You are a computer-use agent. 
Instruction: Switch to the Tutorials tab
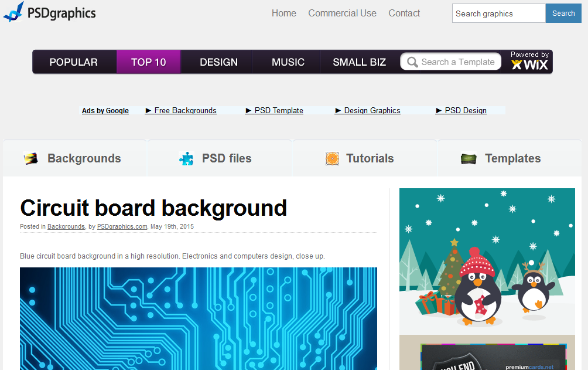coord(364,158)
